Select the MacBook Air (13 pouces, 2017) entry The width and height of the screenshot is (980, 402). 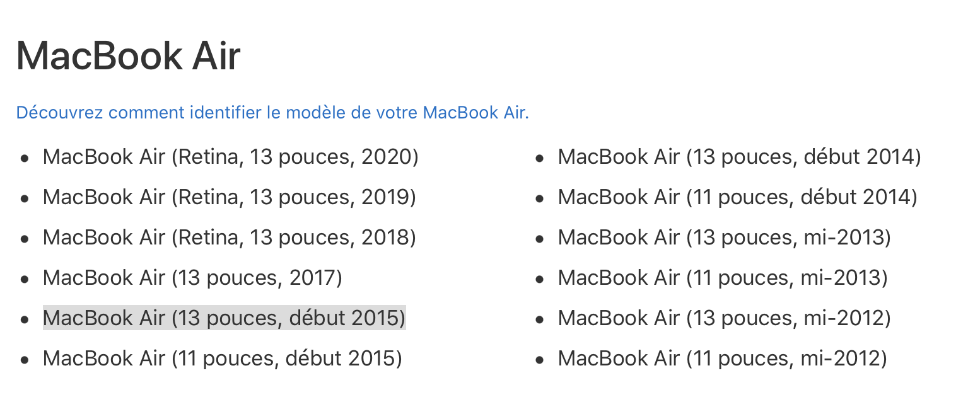pos(192,278)
